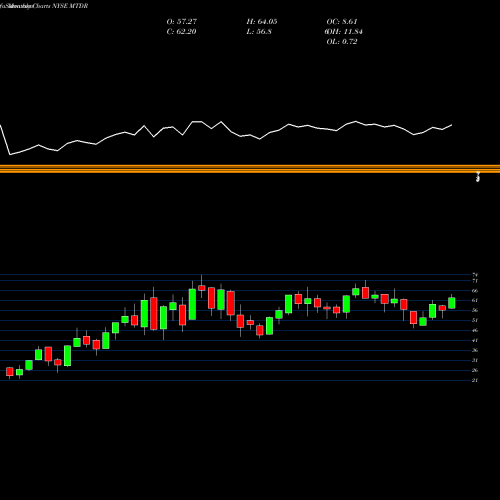Click the price axis label 51

point(475,320)
